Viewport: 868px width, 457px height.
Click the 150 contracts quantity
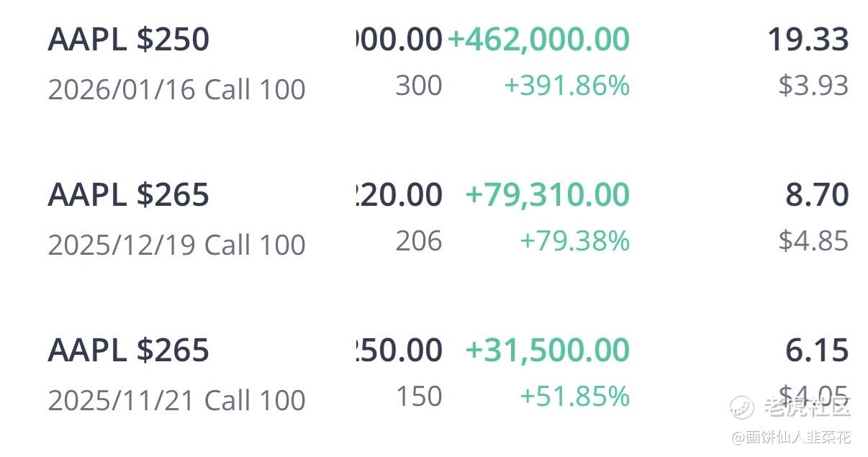418,397
